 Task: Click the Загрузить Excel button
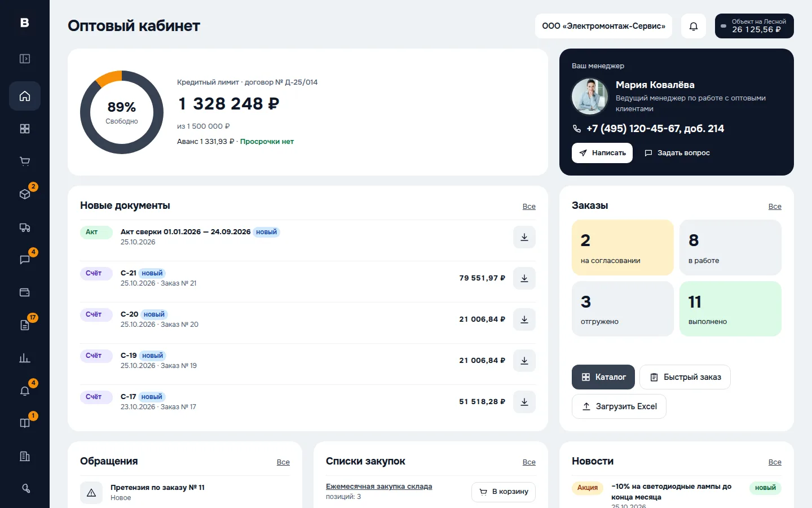pos(619,406)
